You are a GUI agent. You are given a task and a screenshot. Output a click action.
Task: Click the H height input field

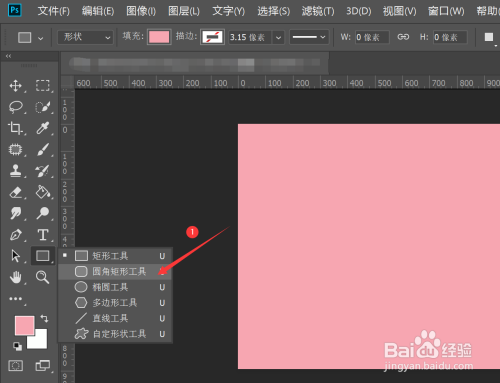(x=450, y=37)
